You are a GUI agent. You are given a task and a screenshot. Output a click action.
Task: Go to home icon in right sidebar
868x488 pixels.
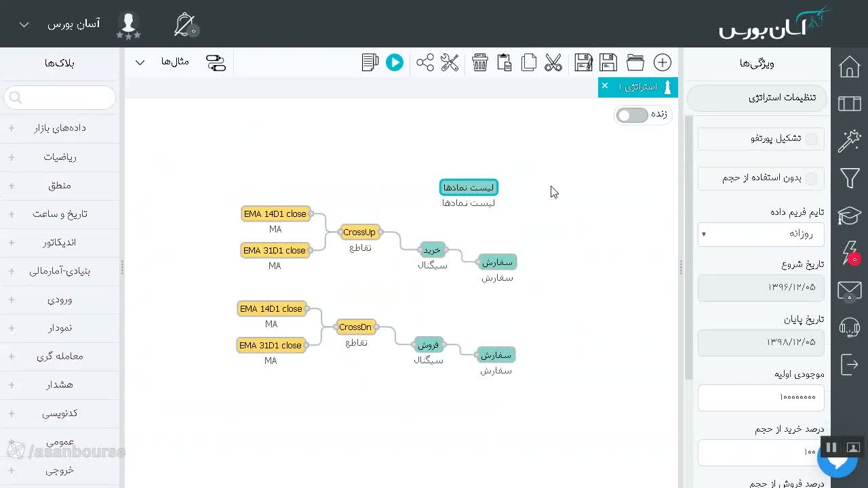850,66
